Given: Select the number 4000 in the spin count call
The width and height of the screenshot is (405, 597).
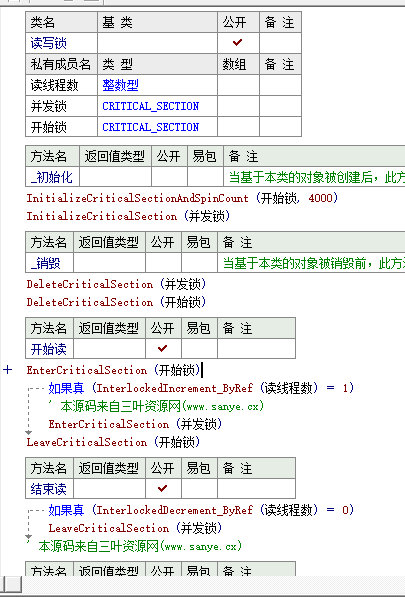Looking at the screenshot, I should pyautogui.click(x=320, y=198).
